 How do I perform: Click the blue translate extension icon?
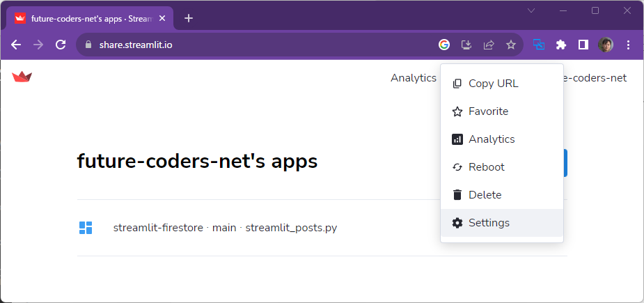pos(539,45)
